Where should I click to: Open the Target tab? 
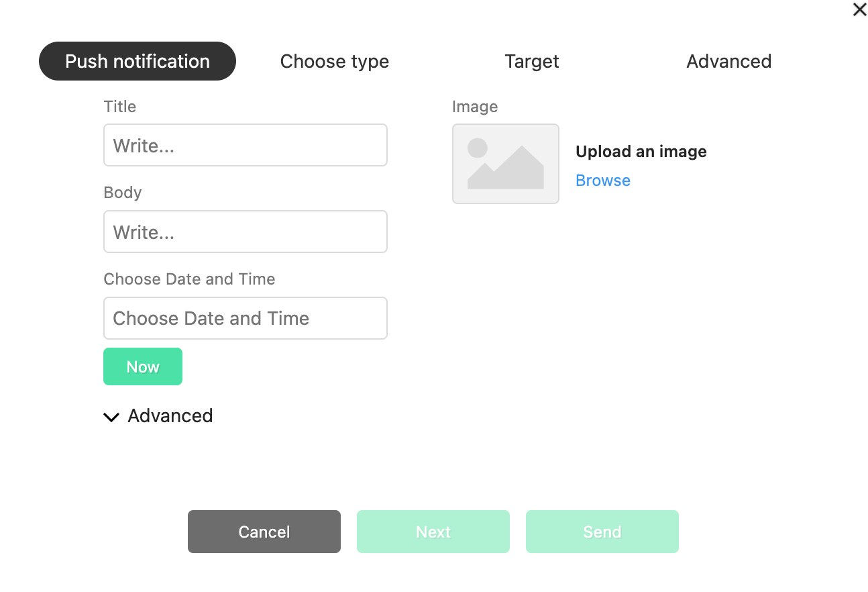tap(532, 61)
